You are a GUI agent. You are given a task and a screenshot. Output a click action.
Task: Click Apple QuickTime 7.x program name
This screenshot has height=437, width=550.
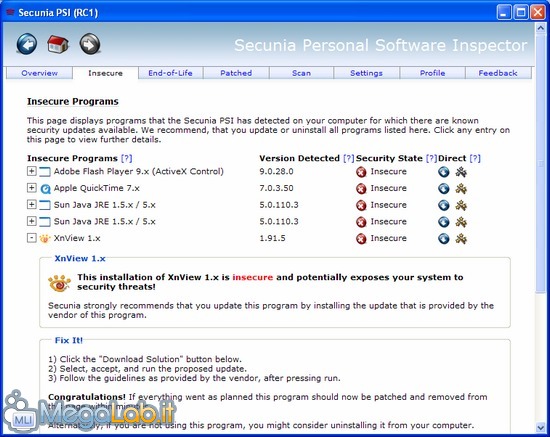(x=96, y=188)
